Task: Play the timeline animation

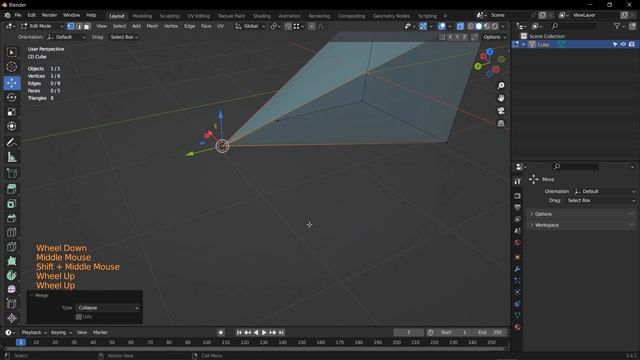Action: [264, 333]
